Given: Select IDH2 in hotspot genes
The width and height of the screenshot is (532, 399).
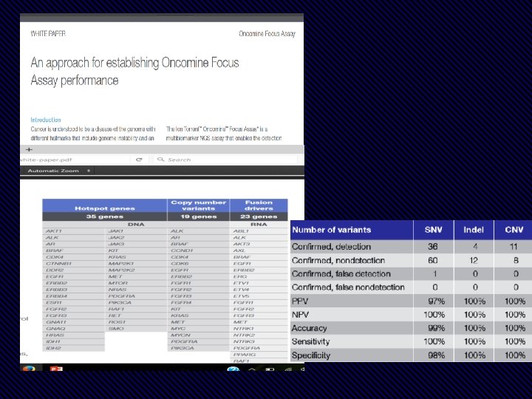Looking at the screenshot, I should click(x=53, y=348).
